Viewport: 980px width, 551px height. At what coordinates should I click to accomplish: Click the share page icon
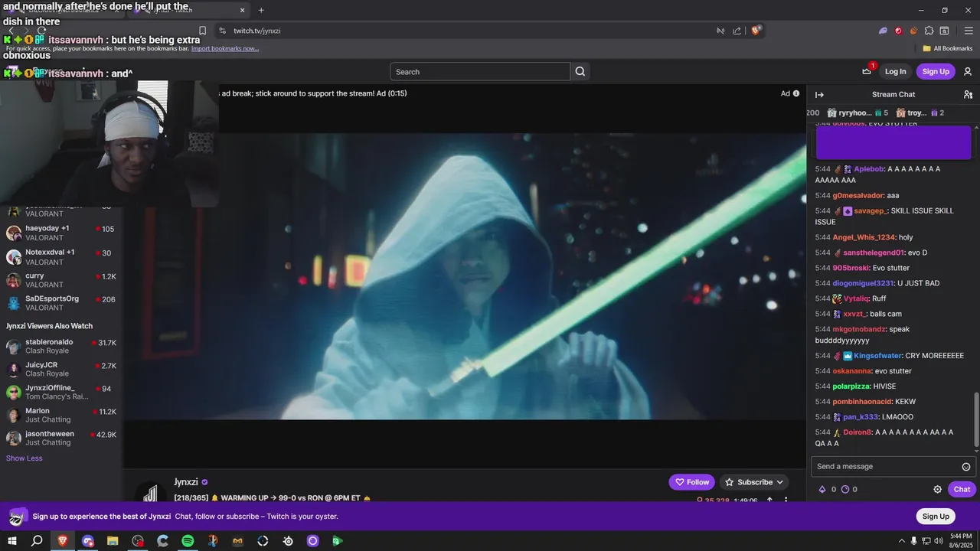(737, 31)
